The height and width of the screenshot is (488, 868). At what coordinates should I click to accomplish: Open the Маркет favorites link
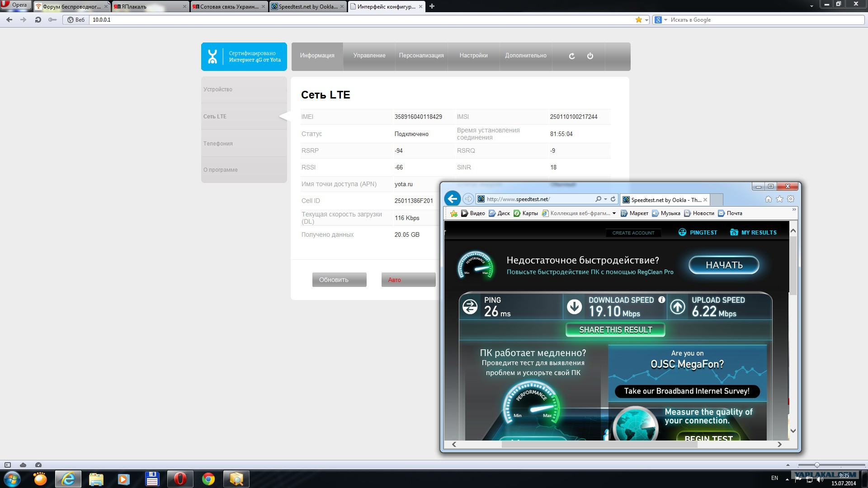point(634,213)
